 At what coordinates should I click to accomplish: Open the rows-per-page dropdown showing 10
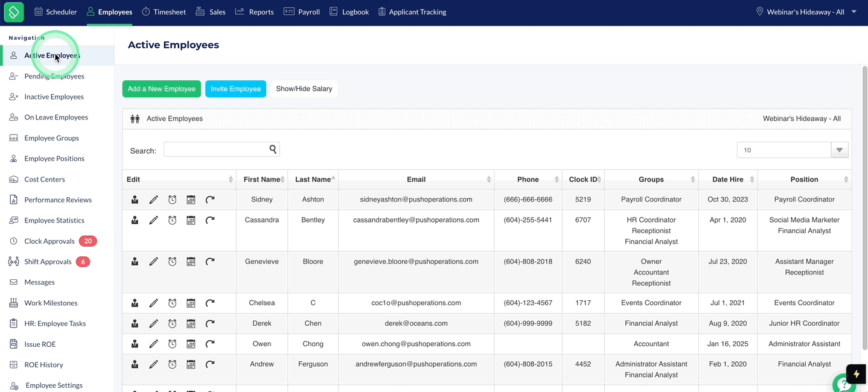(793, 150)
